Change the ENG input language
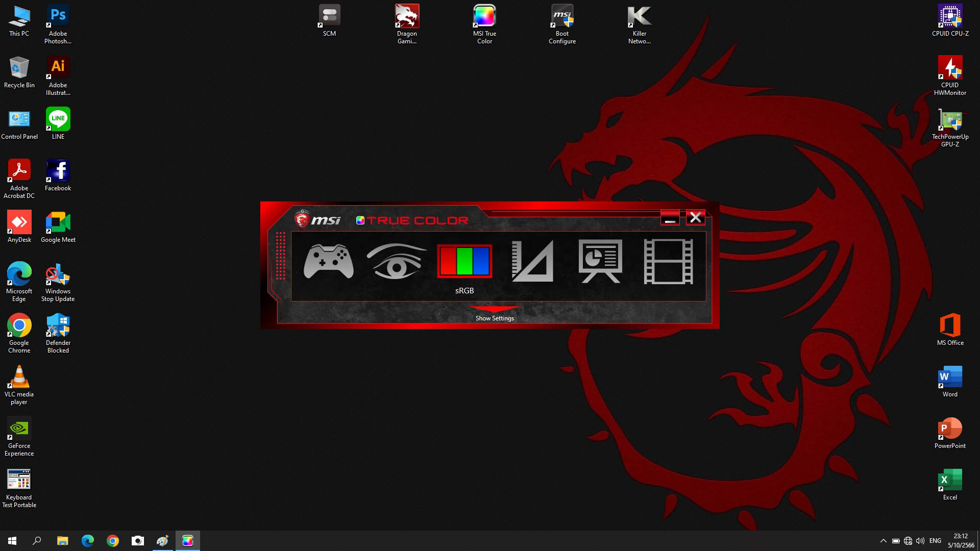 tap(935, 541)
